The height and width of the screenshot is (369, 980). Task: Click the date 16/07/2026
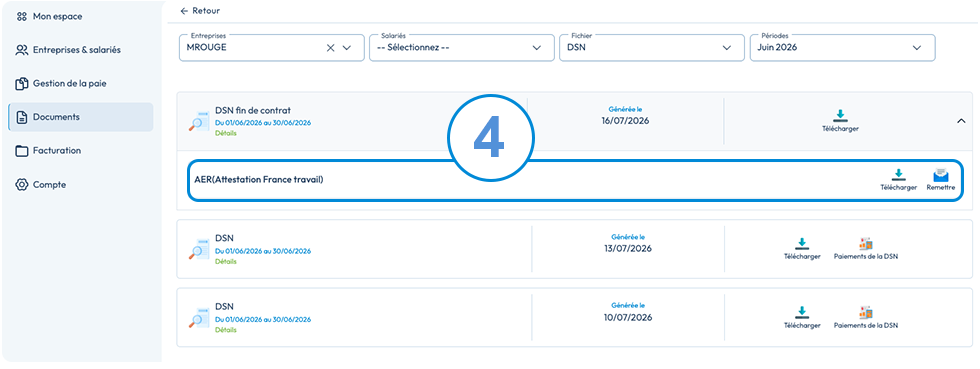(x=625, y=121)
